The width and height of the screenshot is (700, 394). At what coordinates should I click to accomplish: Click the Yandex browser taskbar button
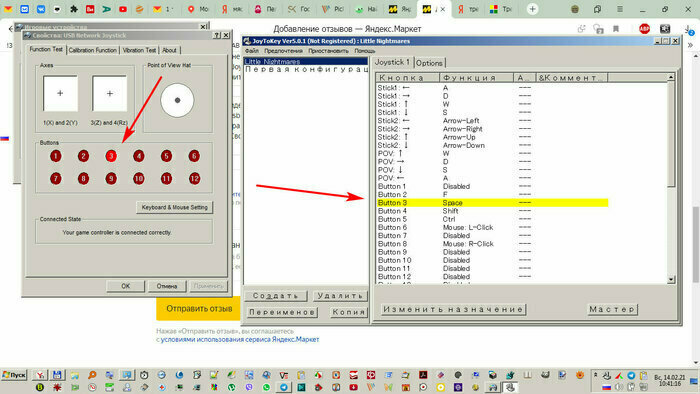pos(40,375)
